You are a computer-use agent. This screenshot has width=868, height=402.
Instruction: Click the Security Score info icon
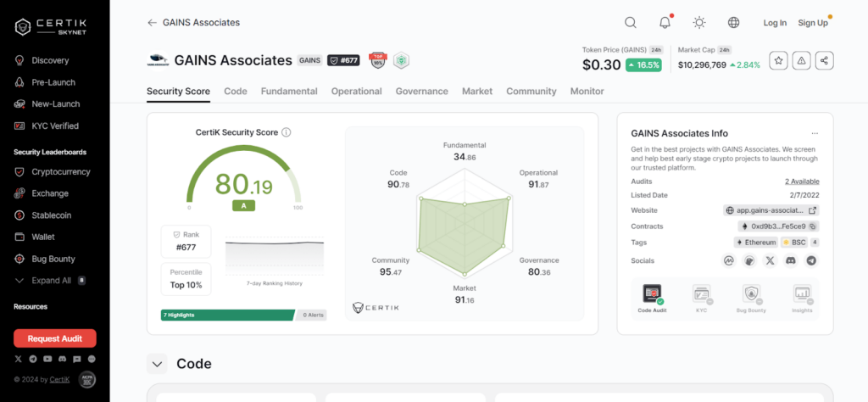point(287,132)
